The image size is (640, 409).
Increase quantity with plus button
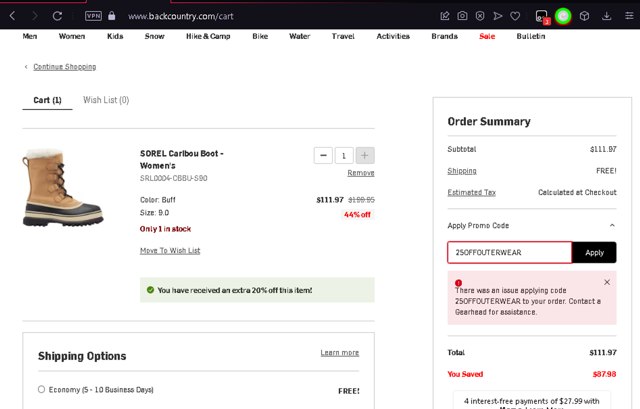(365, 156)
